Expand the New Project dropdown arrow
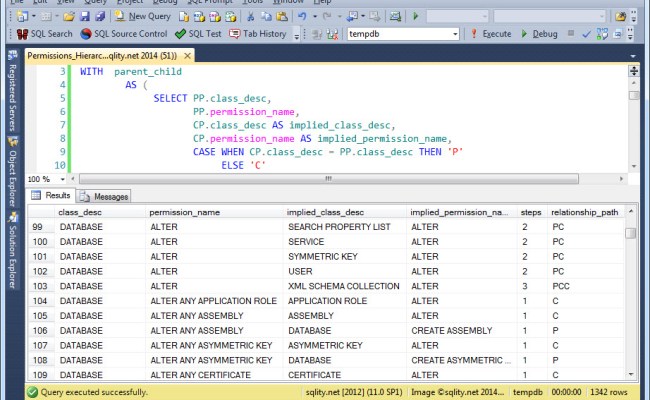The image size is (650, 400). tap(34, 17)
